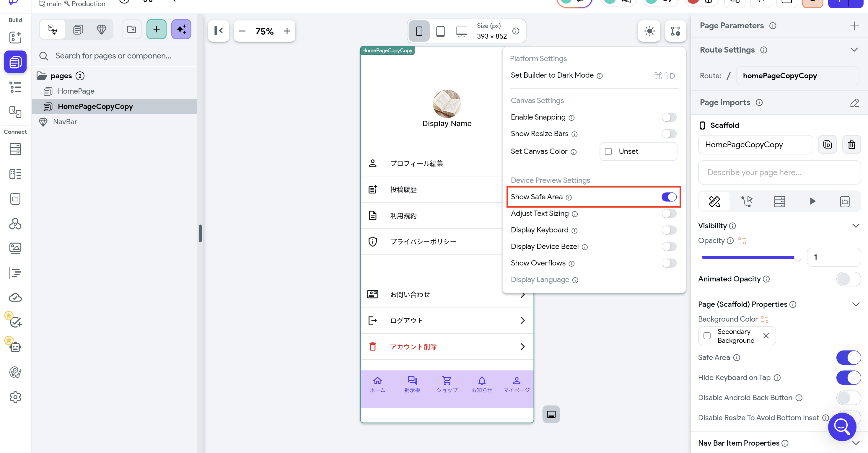Screen dimensions: 868x453
Task: Collapse the left panel with arrow icon
Action: 218,31
